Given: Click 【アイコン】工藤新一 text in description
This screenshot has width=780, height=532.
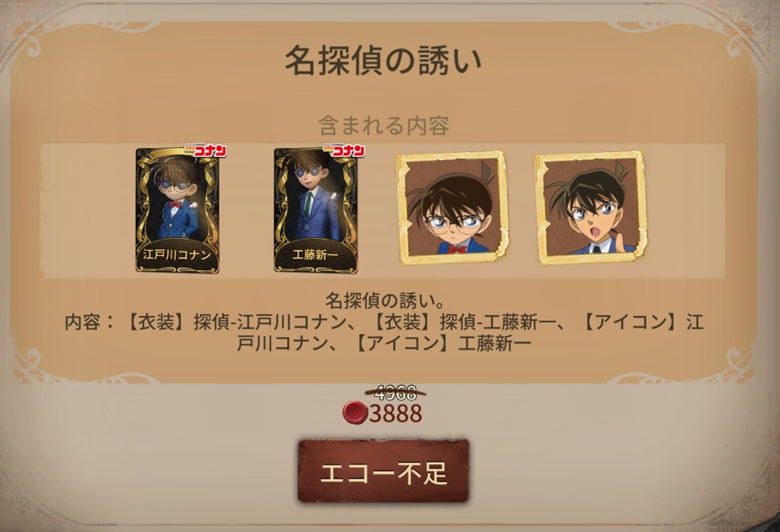Looking at the screenshot, I should coord(441,344).
